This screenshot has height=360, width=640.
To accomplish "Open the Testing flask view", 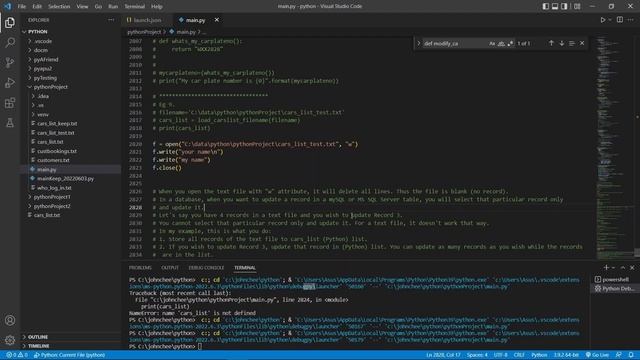I will point(10,122).
